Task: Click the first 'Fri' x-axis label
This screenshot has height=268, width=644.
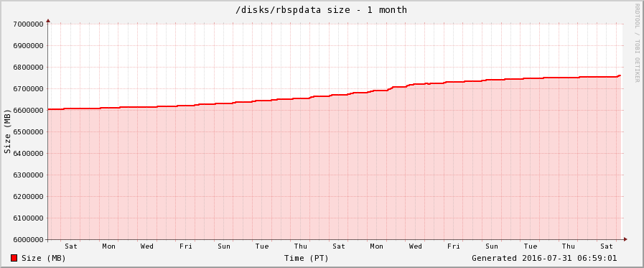Action: [186, 246]
